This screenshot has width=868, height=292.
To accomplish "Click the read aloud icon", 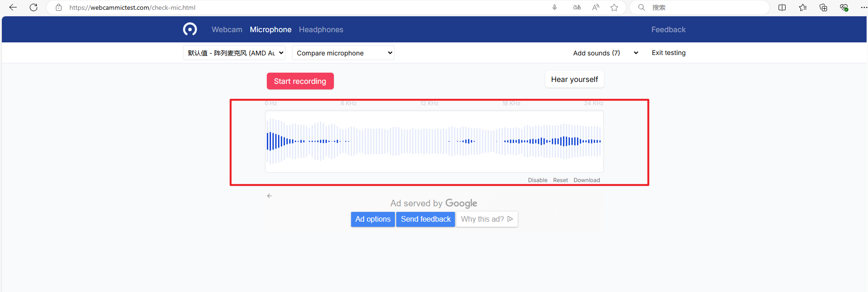I will 596,7.
